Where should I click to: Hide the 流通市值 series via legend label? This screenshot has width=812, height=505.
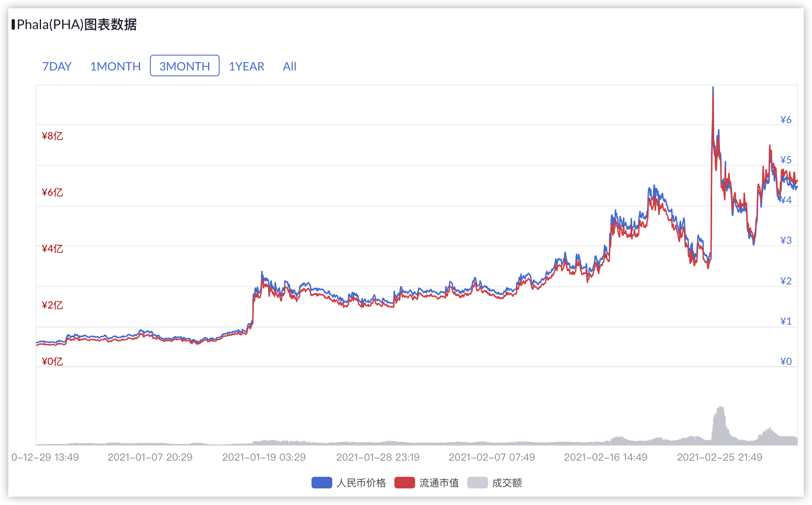439,483
